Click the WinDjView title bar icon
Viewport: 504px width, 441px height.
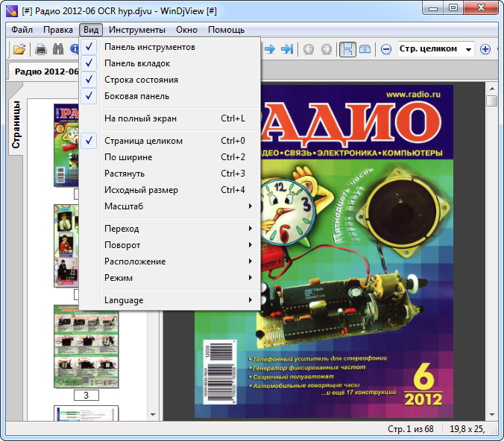[12, 10]
